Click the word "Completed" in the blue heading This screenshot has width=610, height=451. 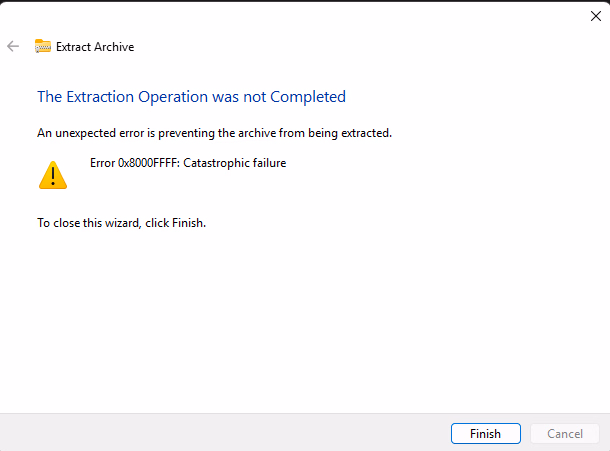click(309, 97)
